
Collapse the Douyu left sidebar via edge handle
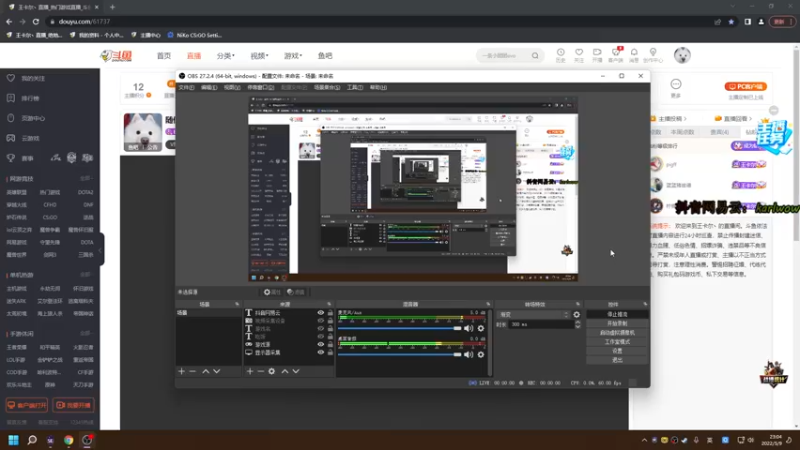coord(101,249)
